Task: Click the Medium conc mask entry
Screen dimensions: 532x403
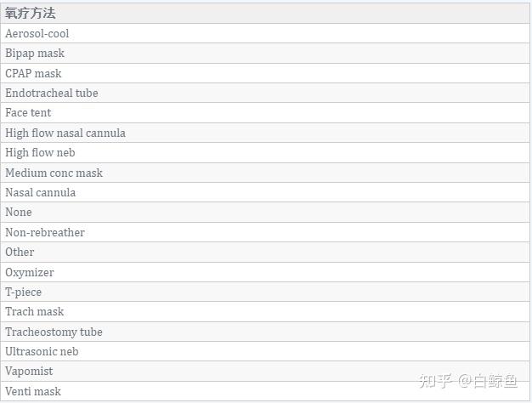Action: point(265,173)
